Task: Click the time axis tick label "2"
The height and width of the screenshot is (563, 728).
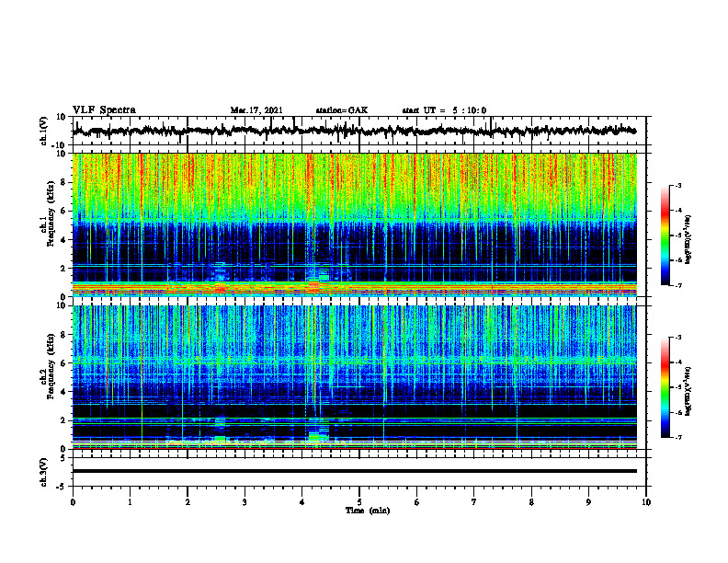Action: coord(188,502)
